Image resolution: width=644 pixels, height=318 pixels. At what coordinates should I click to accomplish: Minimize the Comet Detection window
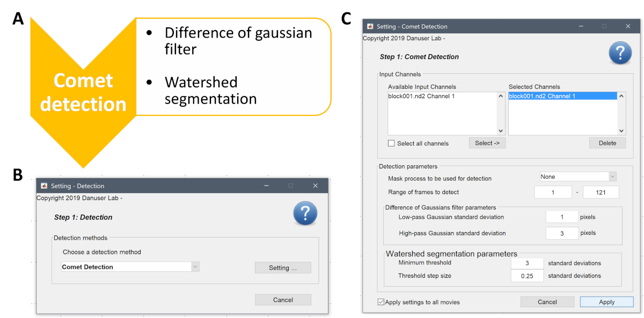[x=581, y=26]
